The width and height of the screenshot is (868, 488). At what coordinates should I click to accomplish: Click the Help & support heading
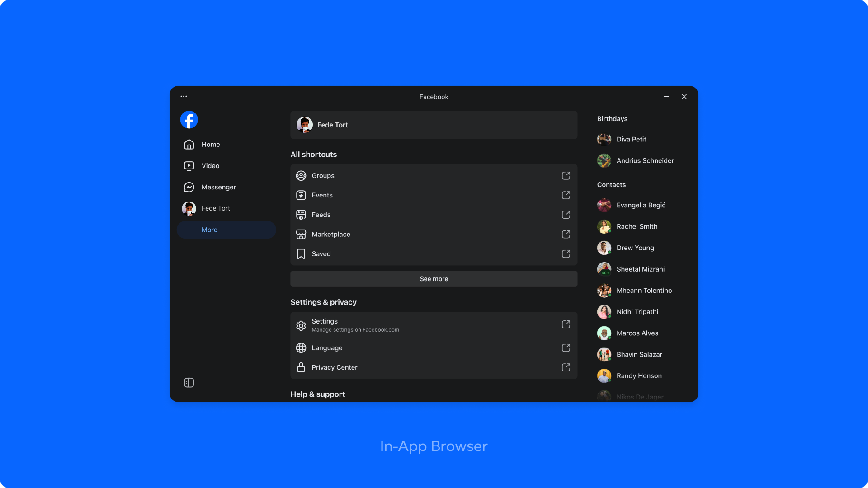click(x=317, y=394)
